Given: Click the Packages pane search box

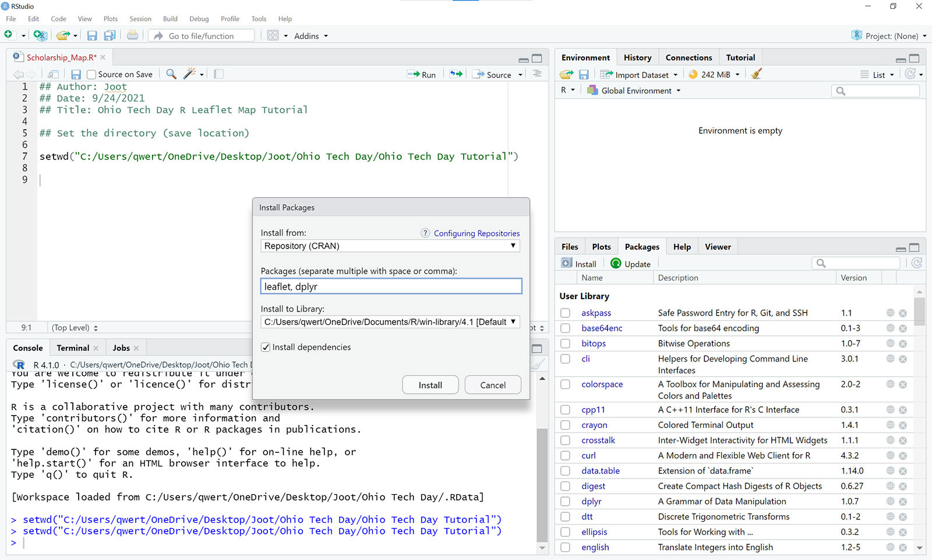Looking at the screenshot, I should (x=856, y=263).
